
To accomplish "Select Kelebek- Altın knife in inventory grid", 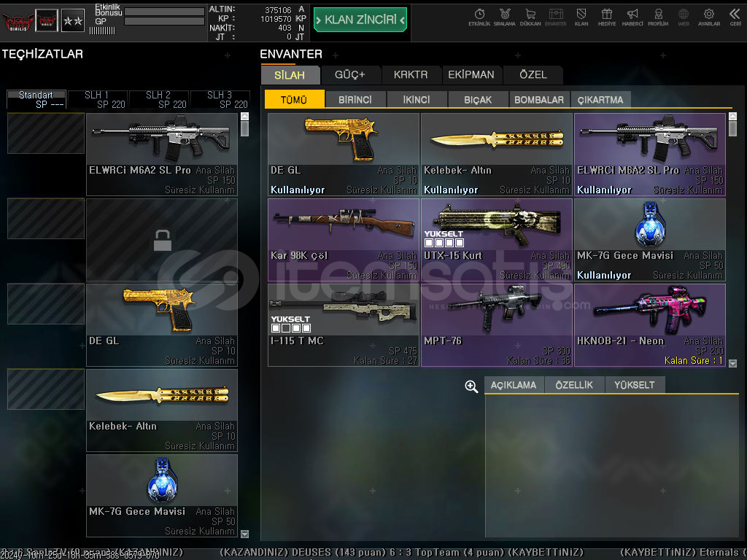I will click(497, 155).
